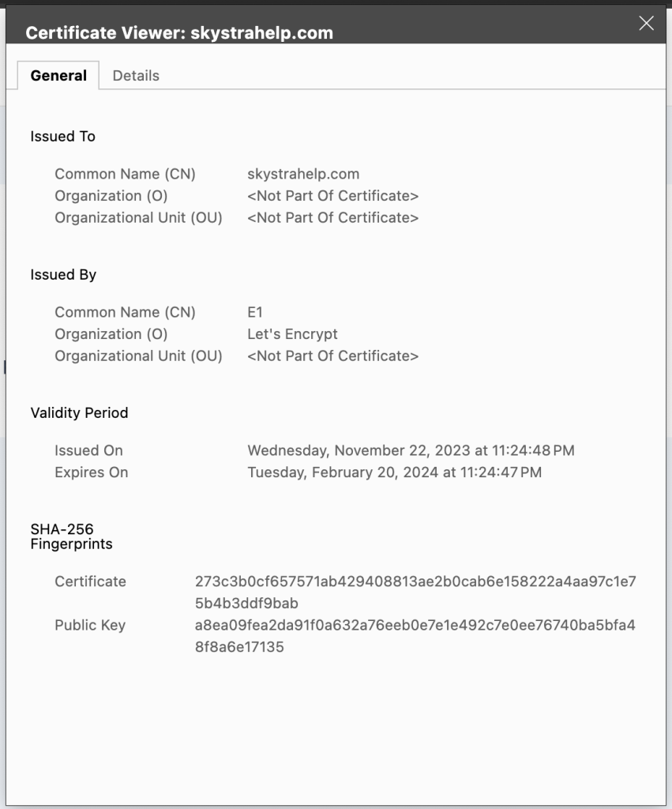Click the Validity Period heading
The height and width of the screenshot is (809, 672).
79,412
